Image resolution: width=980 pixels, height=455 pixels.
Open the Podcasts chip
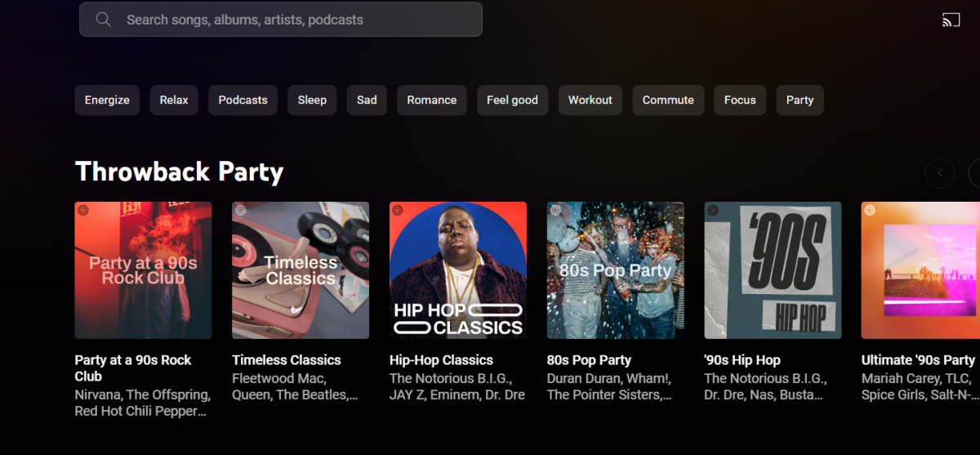coord(243,100)
